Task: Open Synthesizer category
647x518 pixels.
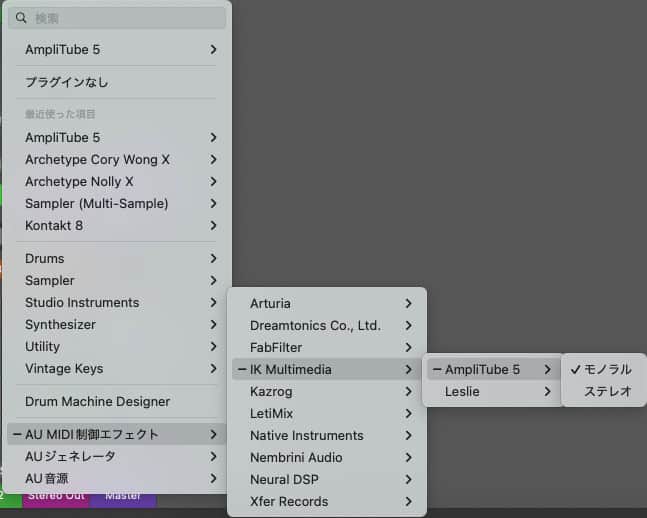Action: click(117, 324)
